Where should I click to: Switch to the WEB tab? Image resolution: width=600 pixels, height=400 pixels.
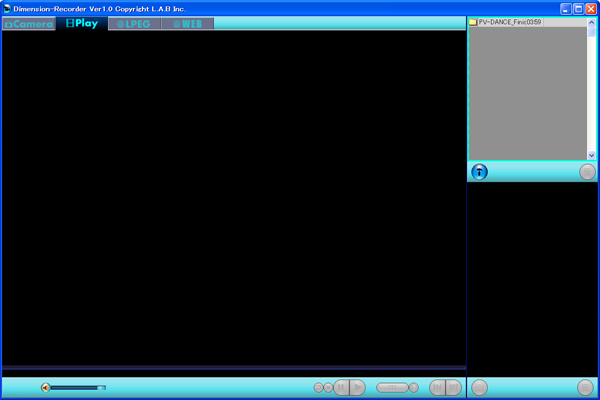click(187, 23)
